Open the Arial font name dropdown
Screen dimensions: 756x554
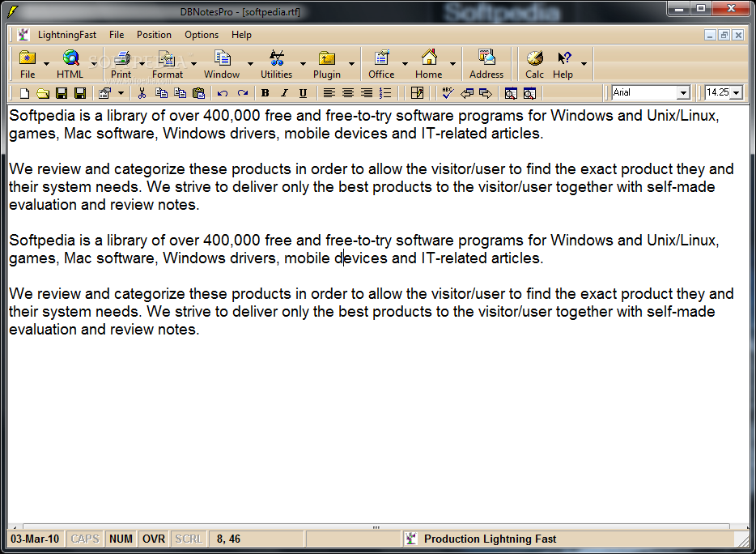[x=683, y=92]
